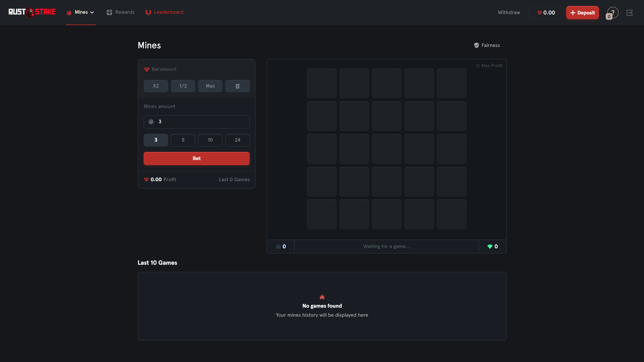Click the red Bet button
Screen dimensions: 644x362
click(197, 158)
